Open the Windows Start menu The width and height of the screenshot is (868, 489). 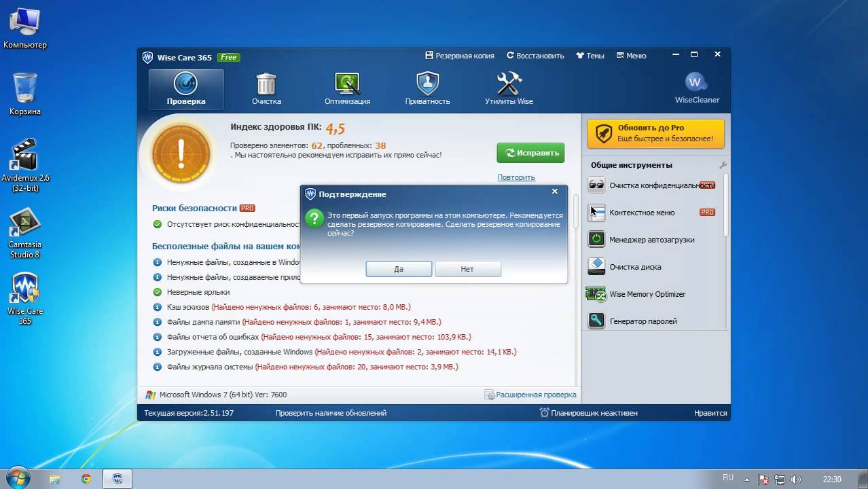pyautogui.click(x=18, y=478)
